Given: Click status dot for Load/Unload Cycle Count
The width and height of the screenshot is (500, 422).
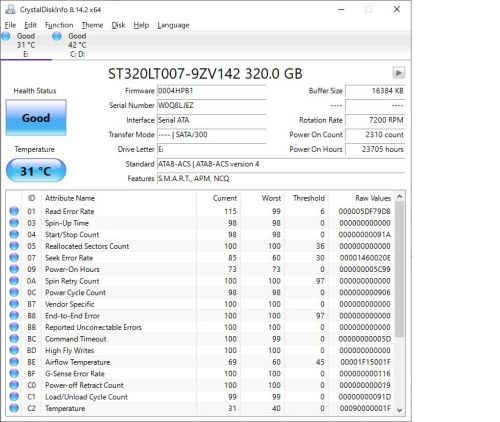Looking at the screenshot, I should tap(14, 397).
